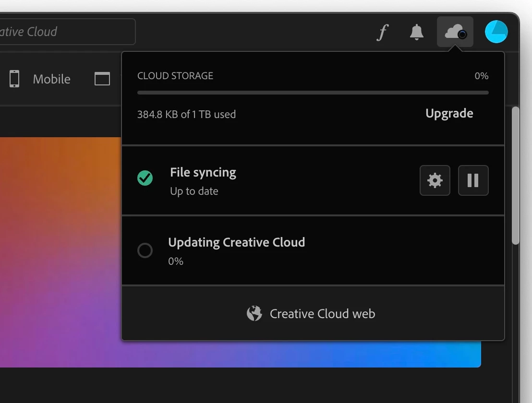The image size is (532, 403).
Task: Select the web window icon beside Mobile
Action: (x=102, y=79)
